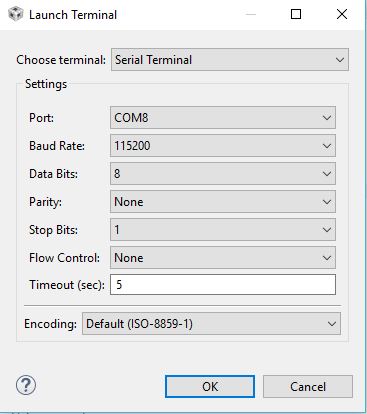Open the Stop Bits dropdown

(223, 230)
